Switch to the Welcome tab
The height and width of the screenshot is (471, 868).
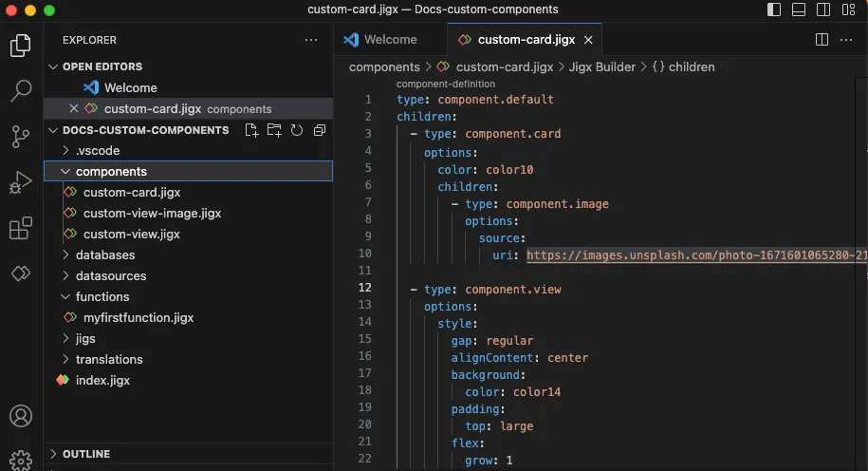click(379, 39)
